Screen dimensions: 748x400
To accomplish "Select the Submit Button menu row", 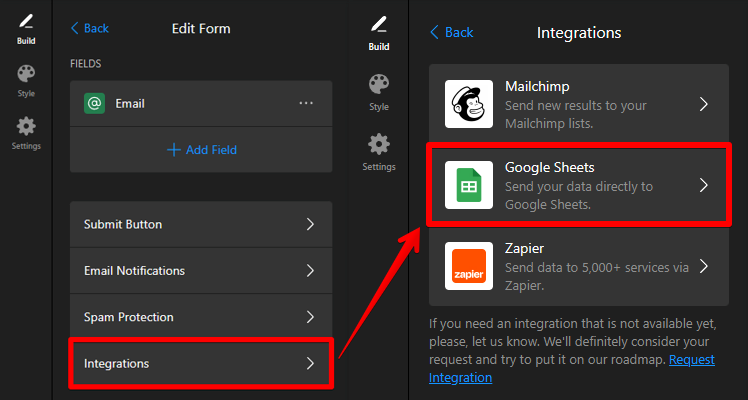I will (201, 224).
